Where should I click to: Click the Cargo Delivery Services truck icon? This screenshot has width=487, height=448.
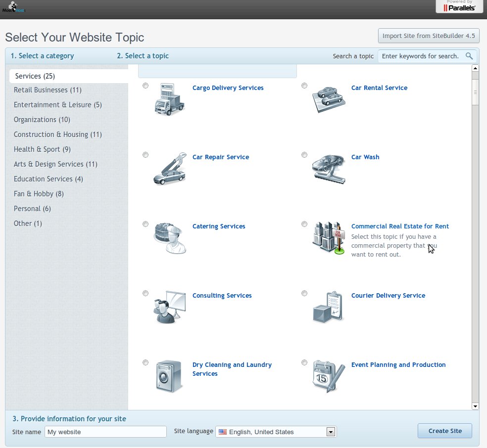(x=169, y=99)
